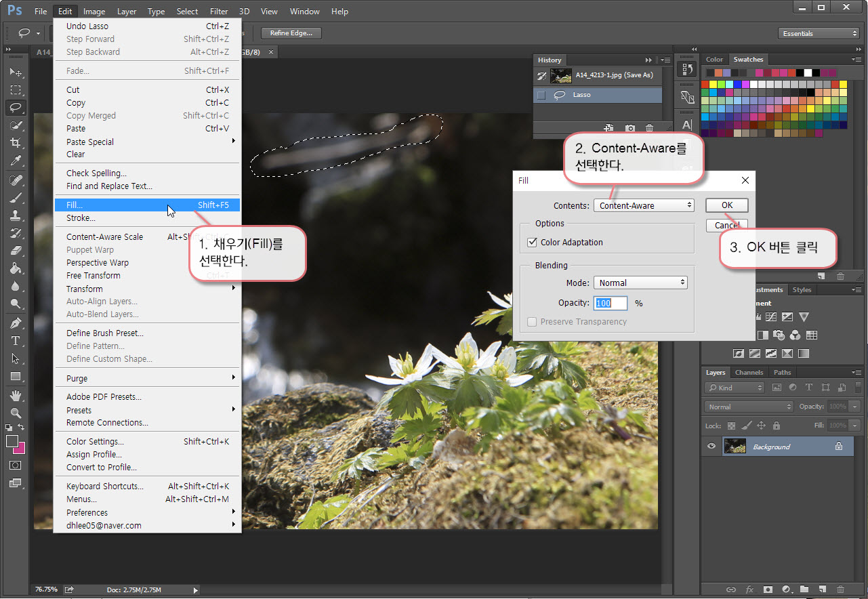This screenshot has height=599, width=868.
Task: Toggle Lock transparent pixels button
Action: tap(731, 426)
